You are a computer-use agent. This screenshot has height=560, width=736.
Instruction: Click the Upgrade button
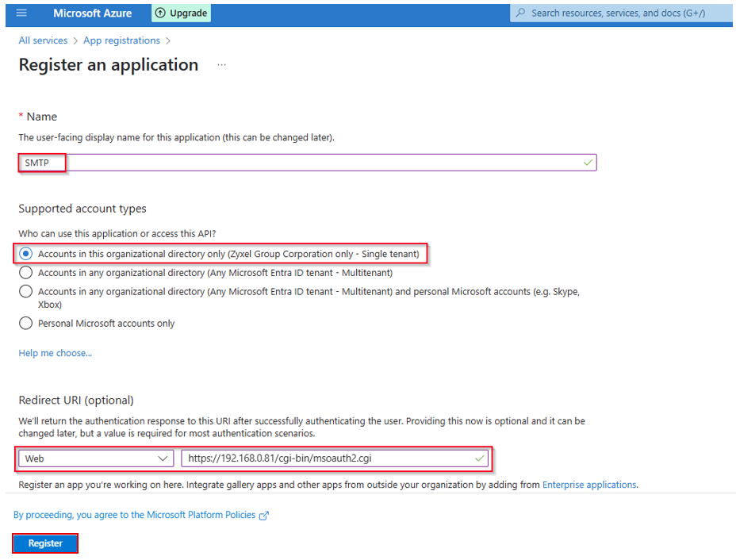click(181, 13)
